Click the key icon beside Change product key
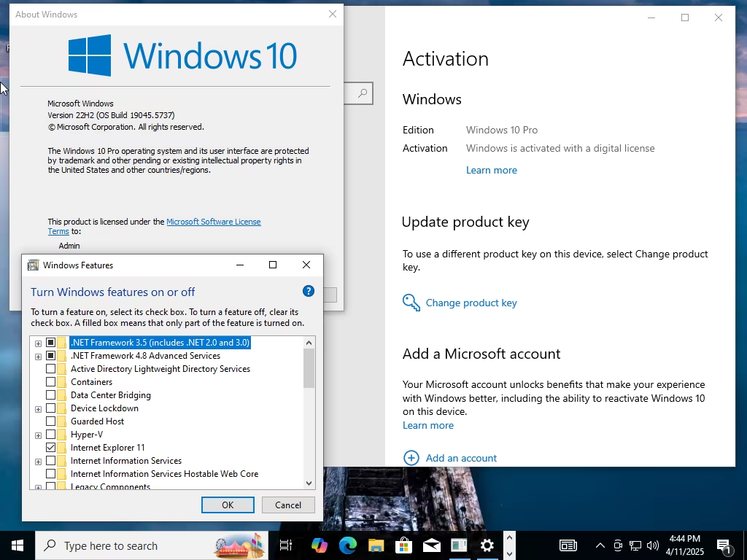The width and height of the screenshot is (747, 560). point(411,303)
